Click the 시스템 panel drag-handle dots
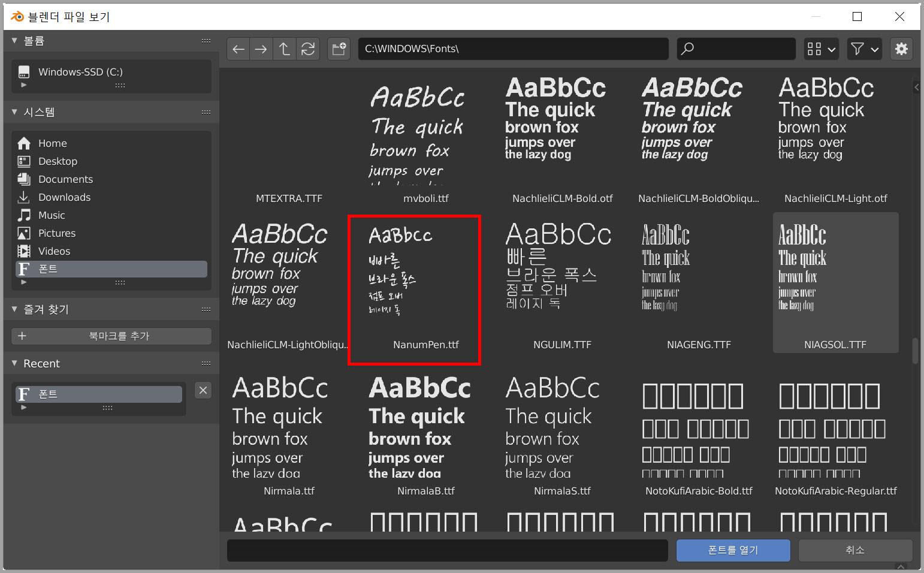This screenshot has height=573, width=924. point(206,112)
